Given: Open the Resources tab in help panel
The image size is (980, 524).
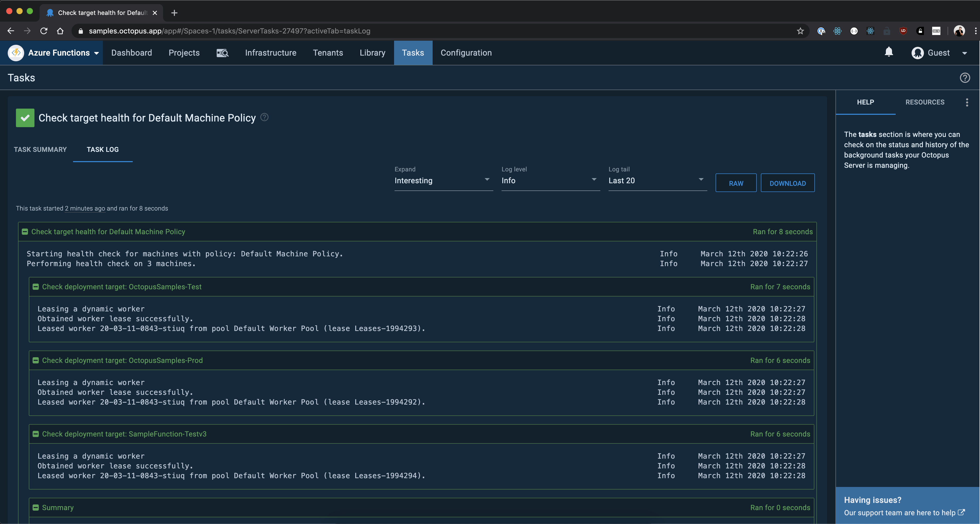Looking at the screenshot, I should coord(924,102).
